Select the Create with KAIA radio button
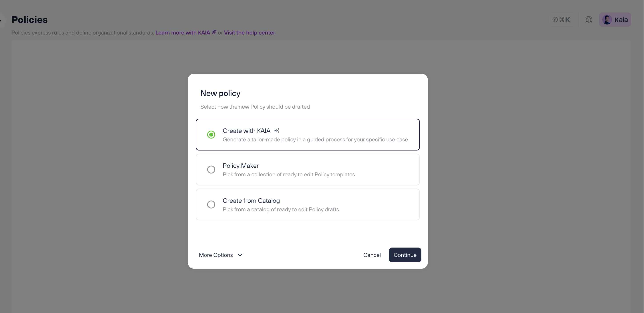The image size is (644, 313). [211, 135]
